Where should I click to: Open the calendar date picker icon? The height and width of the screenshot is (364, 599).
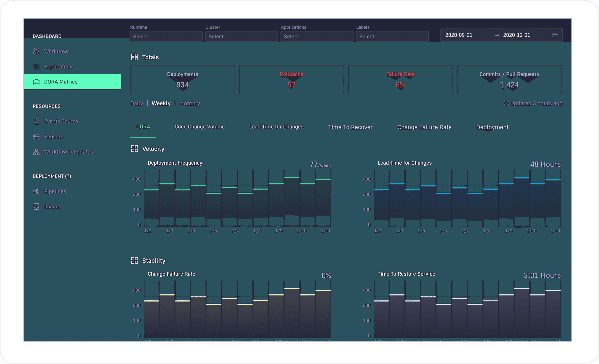point(555,35)
